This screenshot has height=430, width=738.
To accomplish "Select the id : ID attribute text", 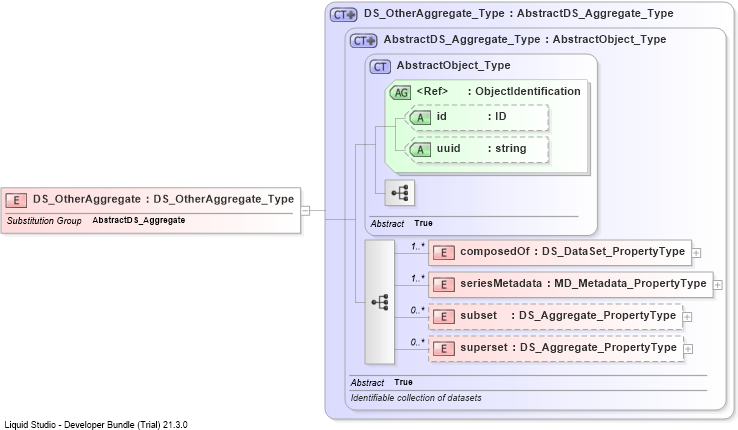I will pyautogui.click(x=472, y=117).
